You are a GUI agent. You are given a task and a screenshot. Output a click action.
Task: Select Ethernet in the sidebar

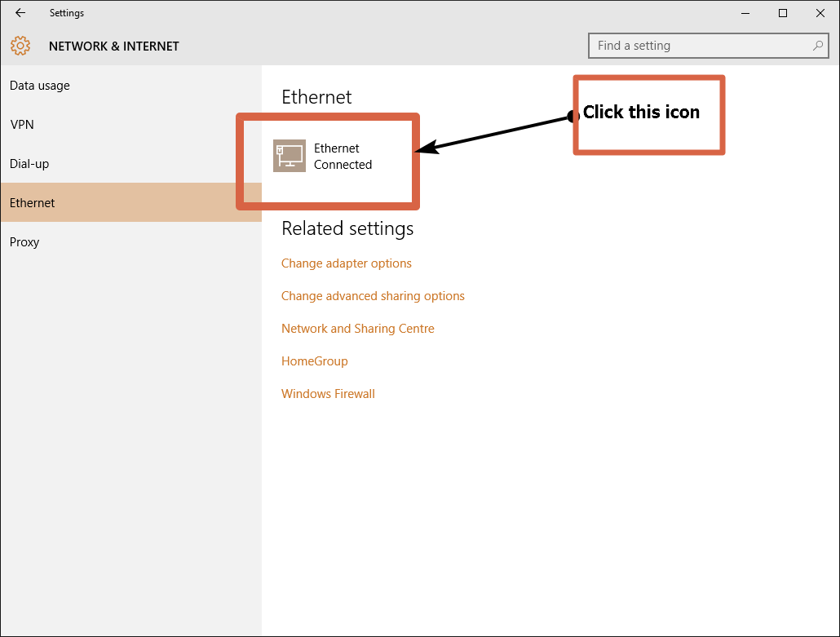[x=131, y=202]
